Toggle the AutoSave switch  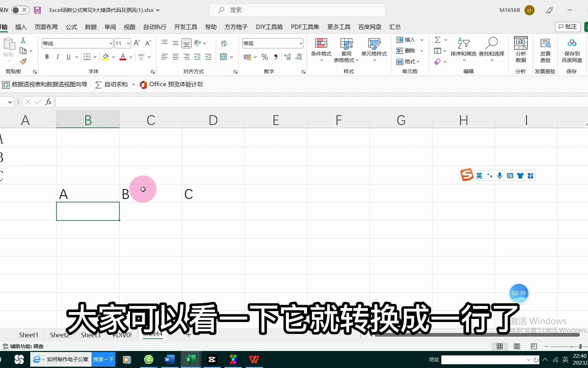pyautogui.click(x=20, y=10)
